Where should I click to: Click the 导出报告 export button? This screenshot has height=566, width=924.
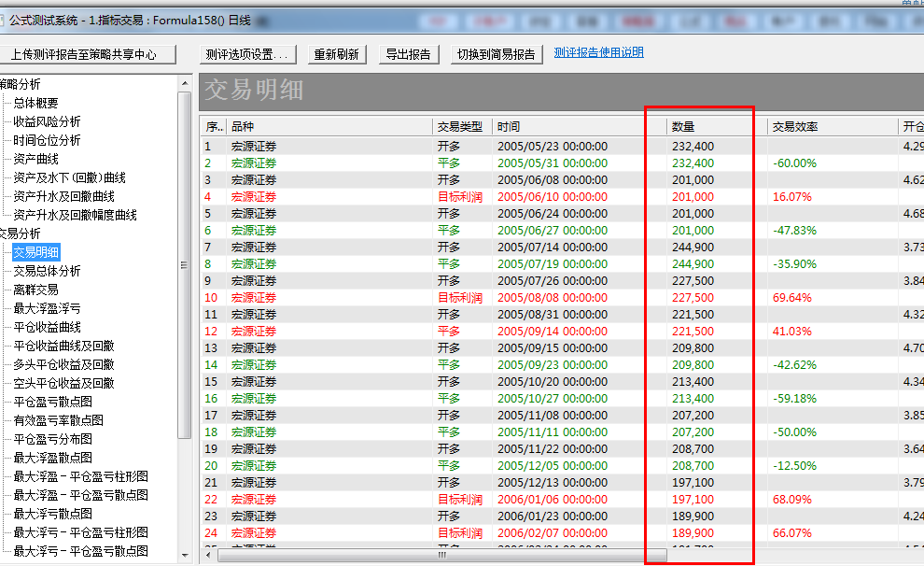pos(408,54)
